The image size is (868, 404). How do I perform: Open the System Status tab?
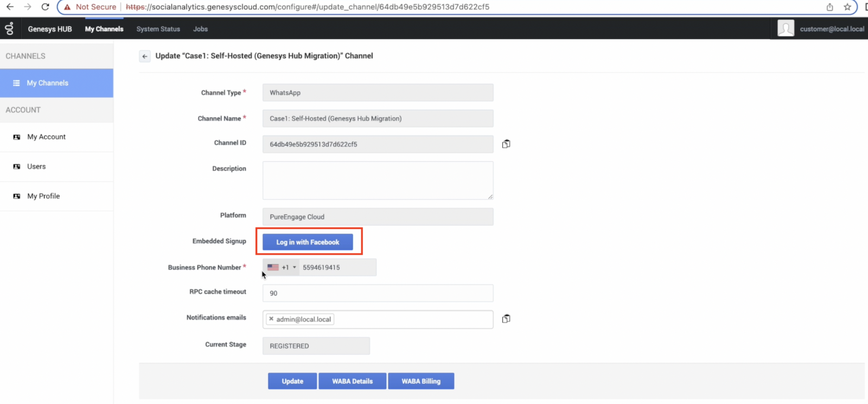158,29
